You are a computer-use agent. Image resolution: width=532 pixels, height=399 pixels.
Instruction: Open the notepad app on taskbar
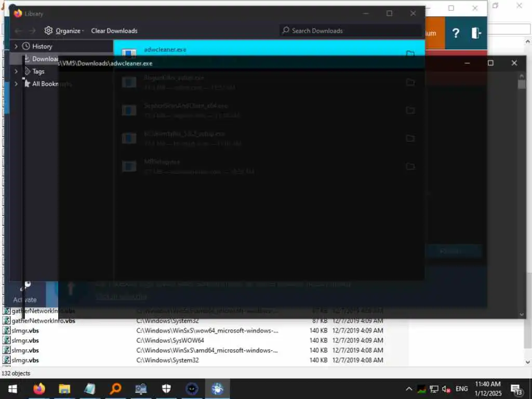(89, 389)
